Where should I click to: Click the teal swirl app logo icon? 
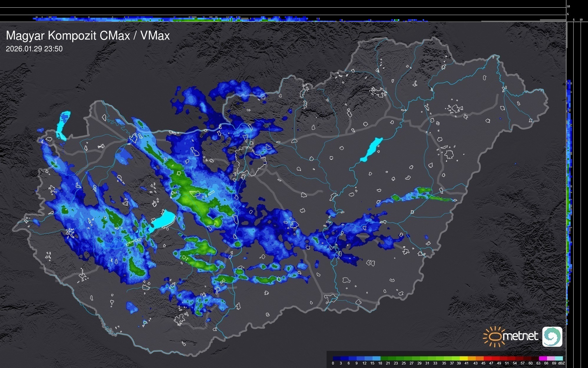coord(552,336)
